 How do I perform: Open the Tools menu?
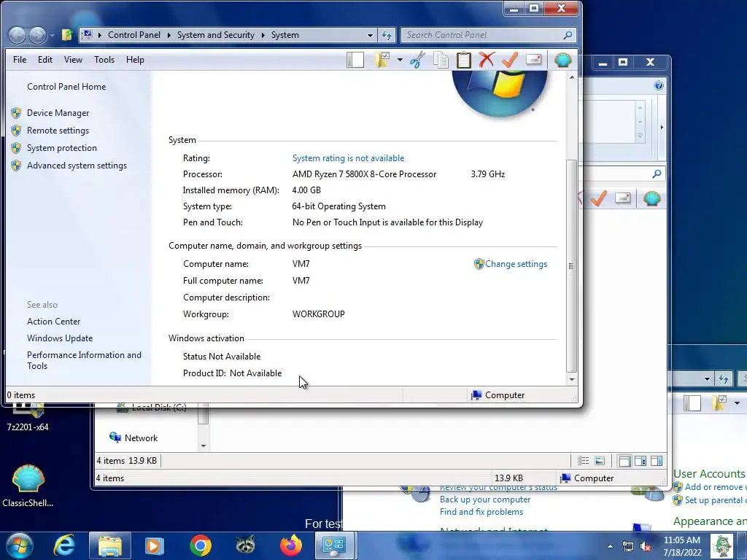104,60
